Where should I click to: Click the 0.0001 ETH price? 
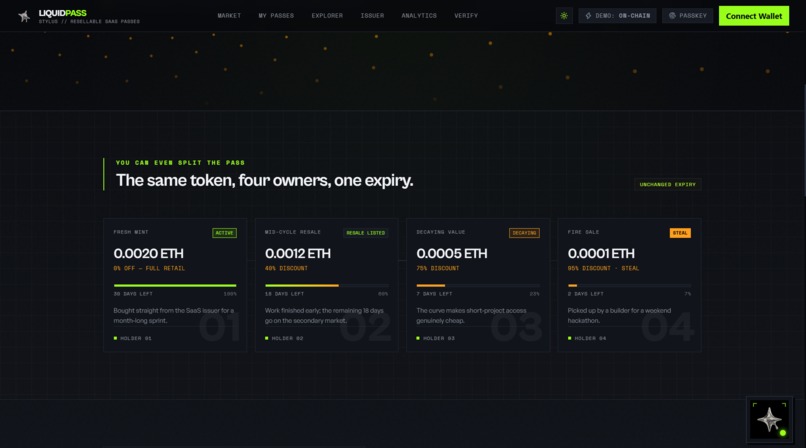601,253
